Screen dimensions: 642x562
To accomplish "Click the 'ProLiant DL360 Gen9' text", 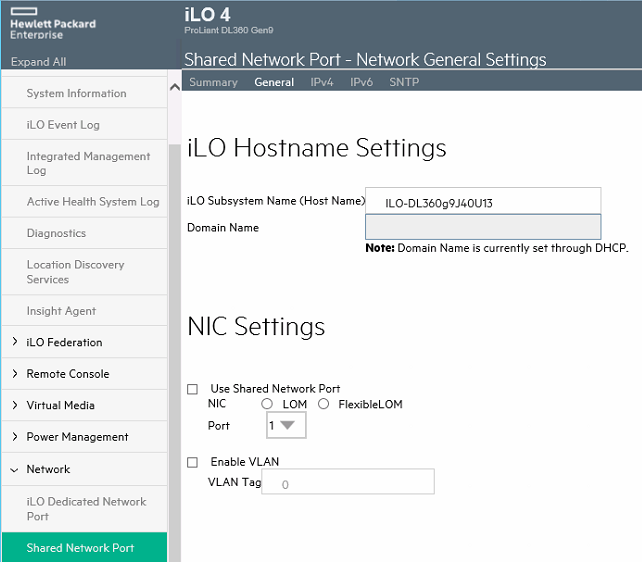I will pyautogui.click(x=228, y=30).
